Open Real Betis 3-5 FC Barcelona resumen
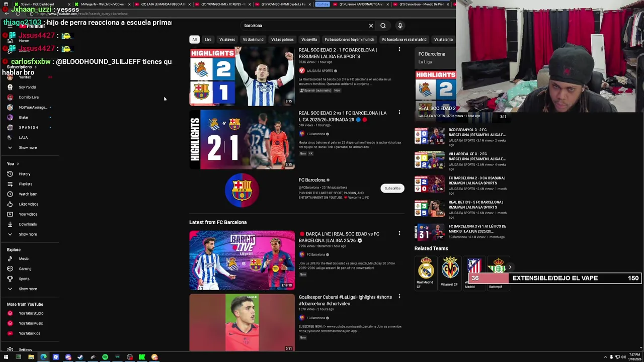Image resolution: width=644 pixels, height=362 pixels. click(476, 205)
